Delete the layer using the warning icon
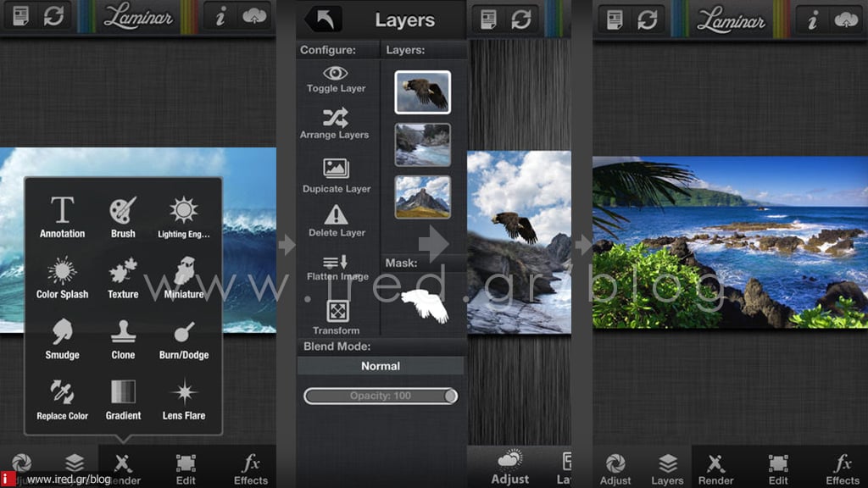Screen dimensions: 868x488 [x=336, y=219]
